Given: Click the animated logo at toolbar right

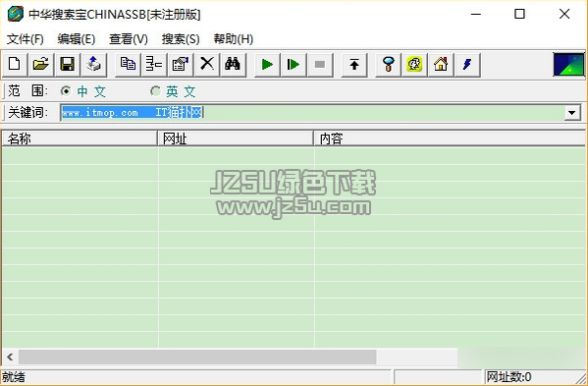Looking at the screenshot, I should click(x=569, y=65).
